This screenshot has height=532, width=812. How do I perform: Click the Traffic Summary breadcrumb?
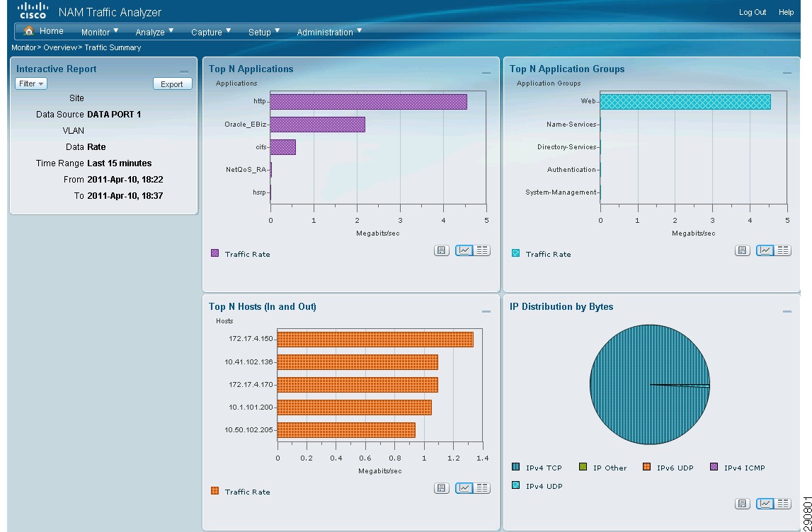coord(113,47)
